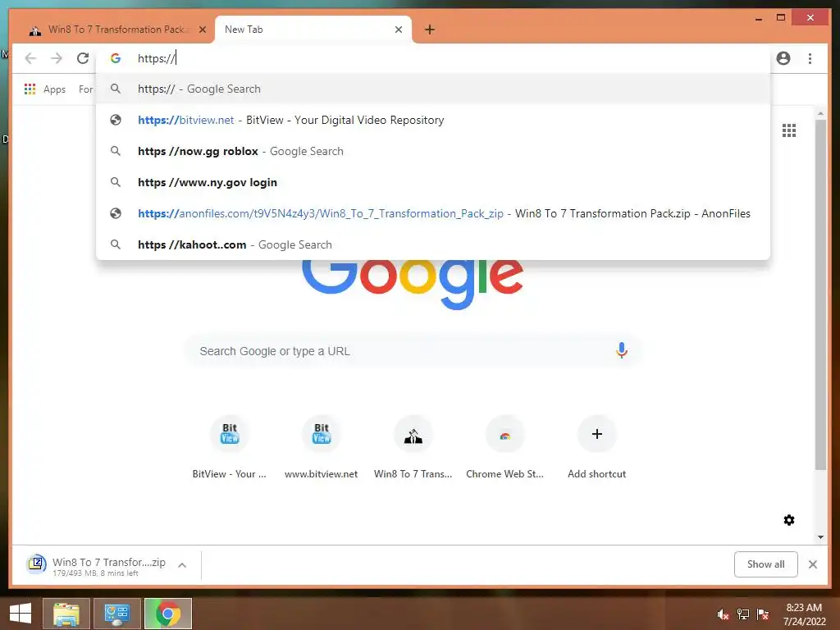Open the Windows Start button

[21, 614]
